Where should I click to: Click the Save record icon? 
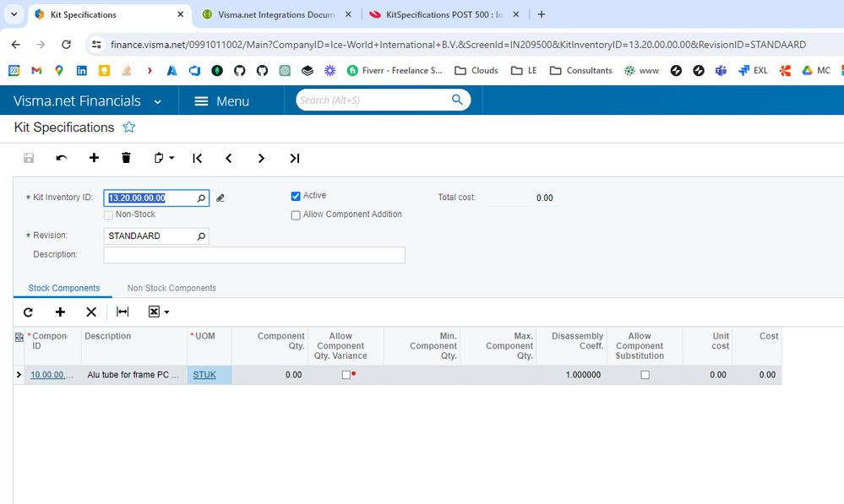click(29, 158)
